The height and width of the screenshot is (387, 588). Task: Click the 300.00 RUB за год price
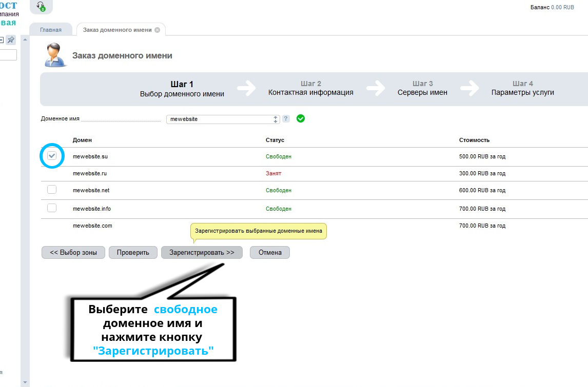click(482, 173)
